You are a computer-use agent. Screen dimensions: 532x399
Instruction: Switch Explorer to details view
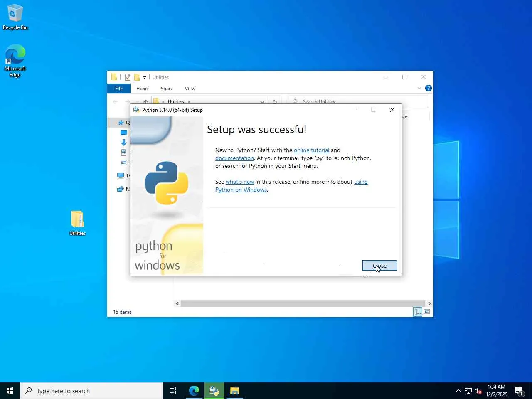pyautogui.click(x=418, y=312)
